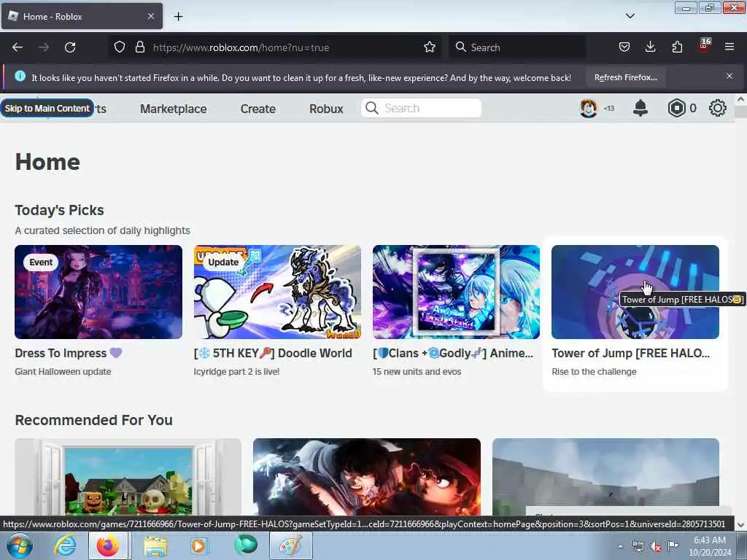
Task: Open the Windows Start menu
Action: pos(20,545)
